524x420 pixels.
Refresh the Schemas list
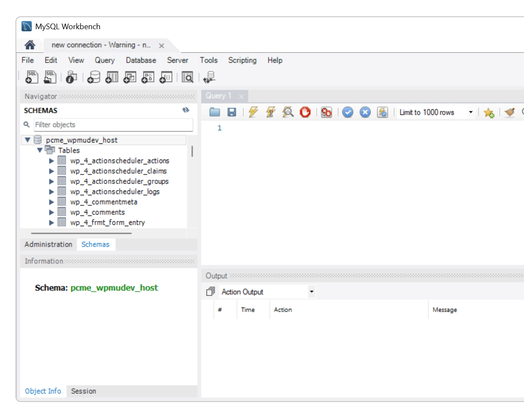pyautogui.click(x=186, y=110)
